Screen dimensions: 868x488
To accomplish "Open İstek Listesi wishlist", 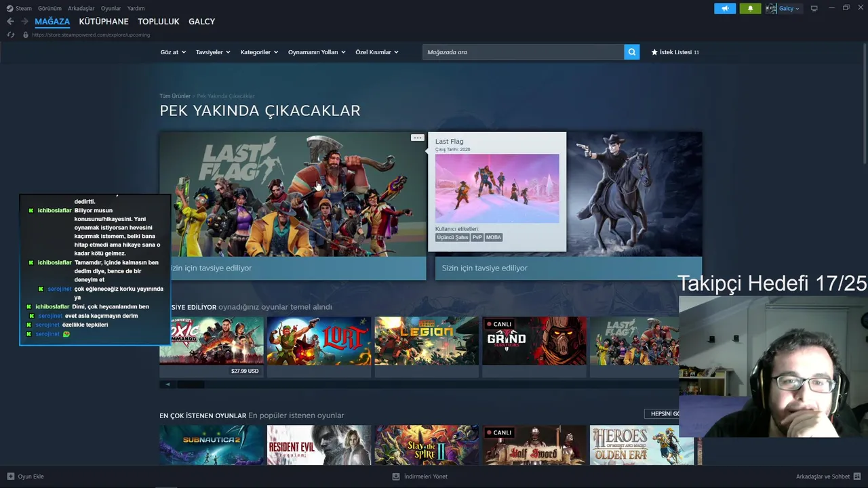I will pyautogui.click(x=675, y=52).
